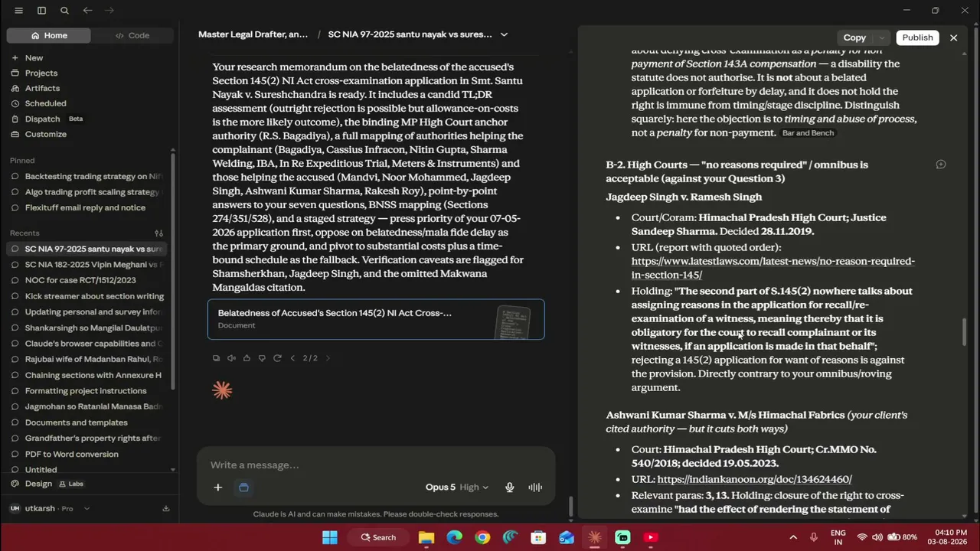Open Dispatch Beta section
The image size is (980, 551).
(54, 119)
